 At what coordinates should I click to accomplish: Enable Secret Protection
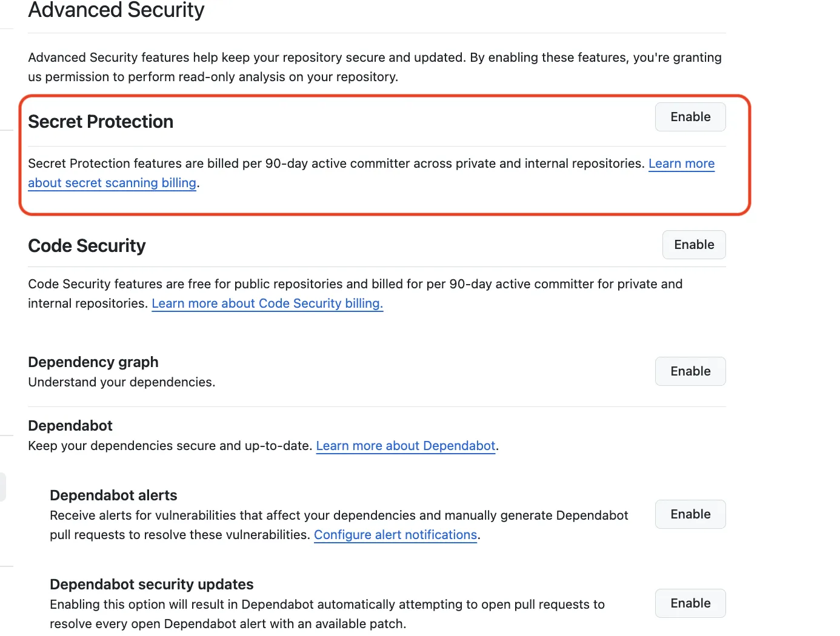690,117
